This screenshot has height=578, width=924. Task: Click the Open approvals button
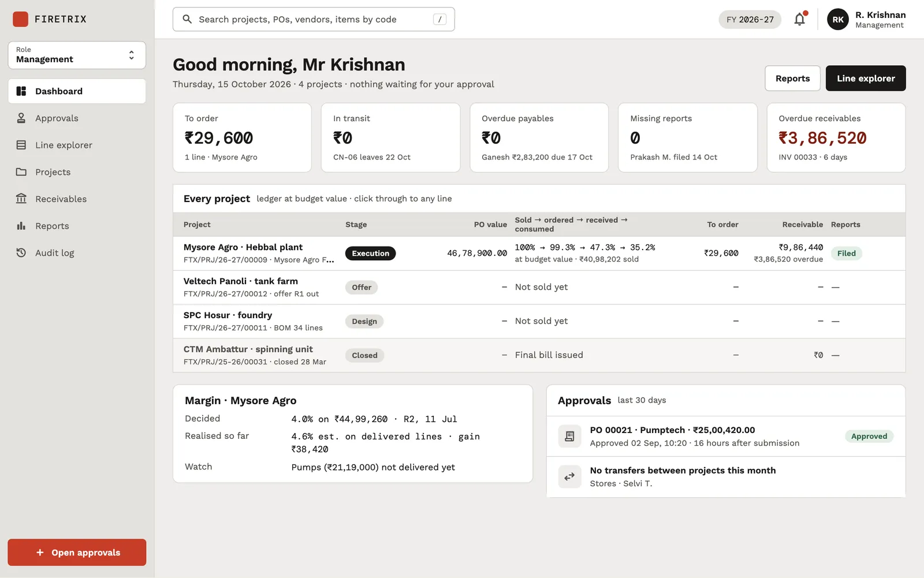pyautogui.click(x=77, y=553)
